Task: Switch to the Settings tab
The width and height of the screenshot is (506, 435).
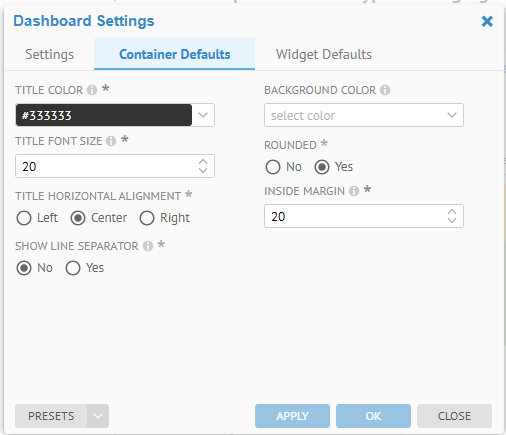Action: [x=49, y=54]
